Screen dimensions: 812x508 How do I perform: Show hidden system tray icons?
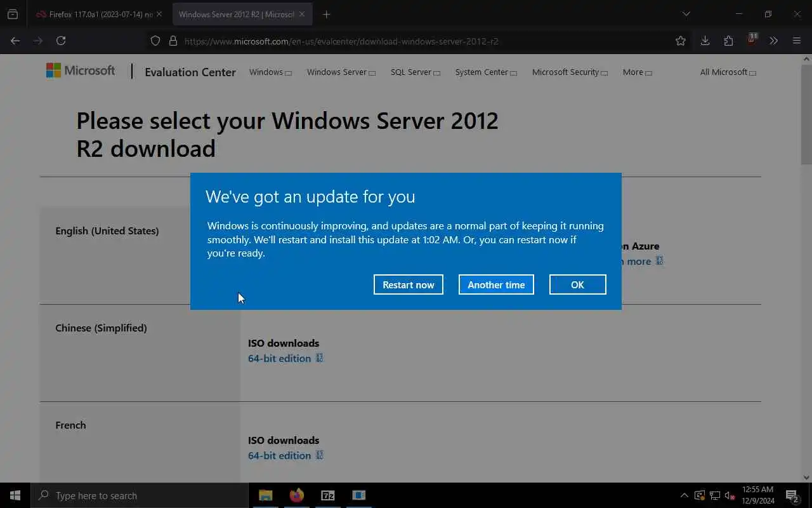[x=684, y=495]
